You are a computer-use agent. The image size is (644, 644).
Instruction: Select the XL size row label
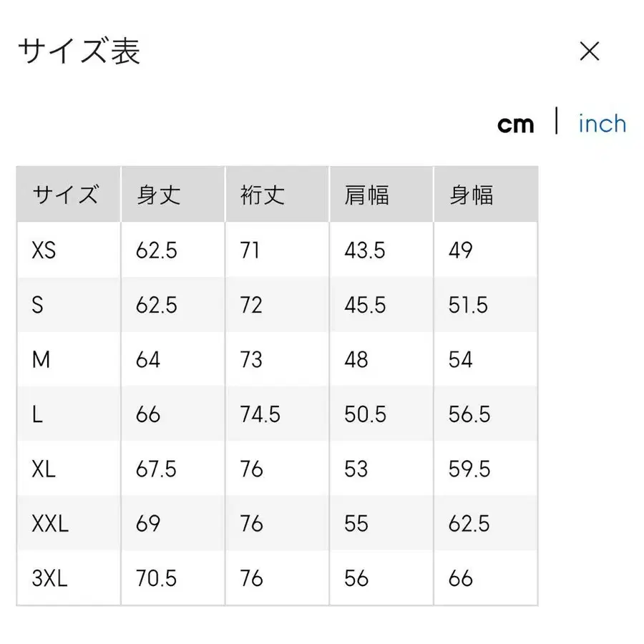coord(43,469)
